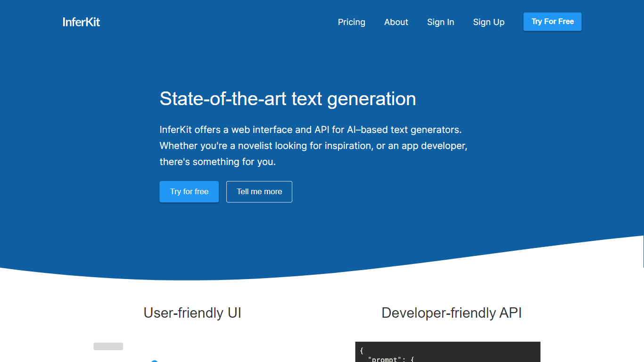
Task: Open the Pricing page
Action: tap(351, 22)
